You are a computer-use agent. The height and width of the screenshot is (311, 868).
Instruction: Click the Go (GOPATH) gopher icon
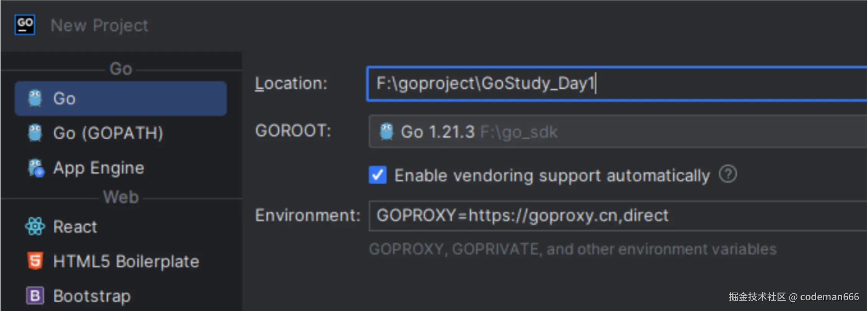(35, 133)
